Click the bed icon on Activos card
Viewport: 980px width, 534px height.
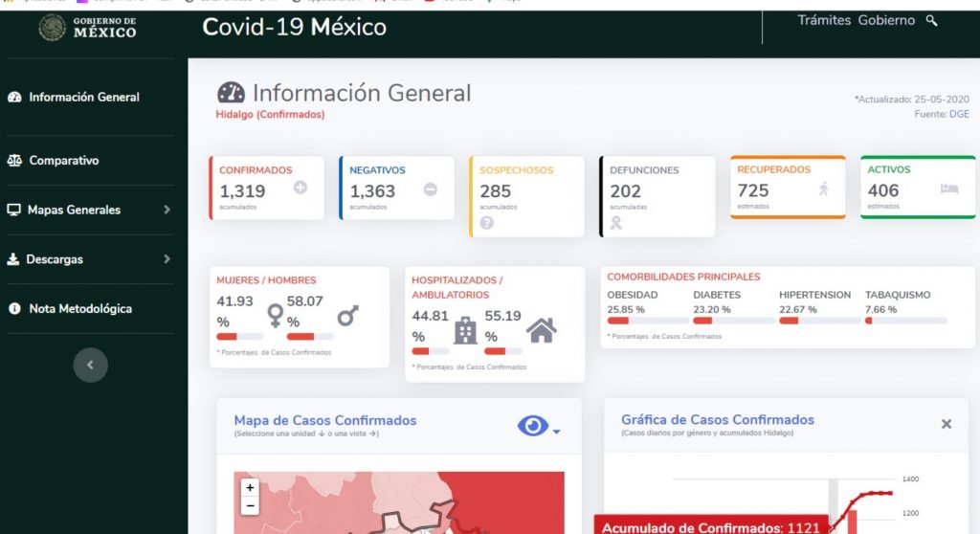coord(948,189)
